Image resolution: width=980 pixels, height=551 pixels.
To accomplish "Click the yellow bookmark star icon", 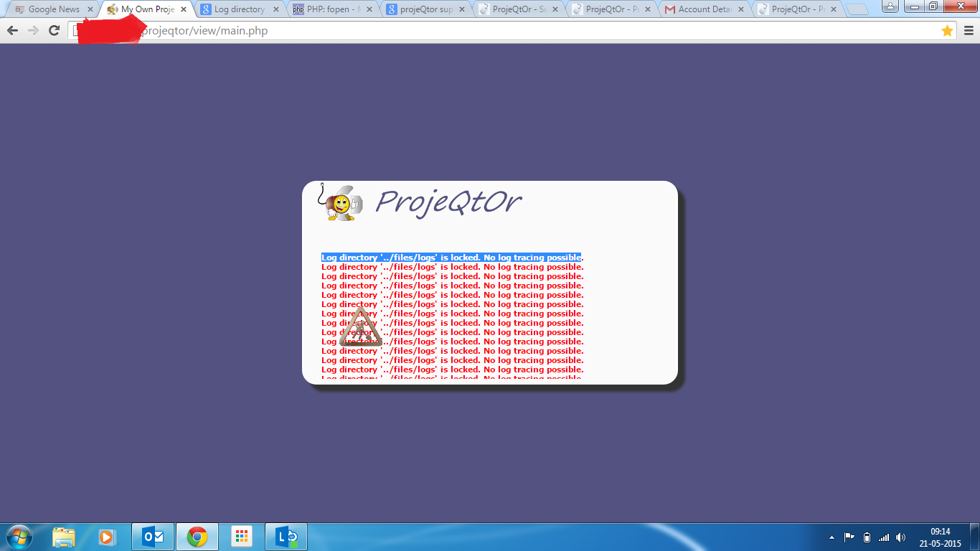I will pyautogui.click(x=947, y=31).
